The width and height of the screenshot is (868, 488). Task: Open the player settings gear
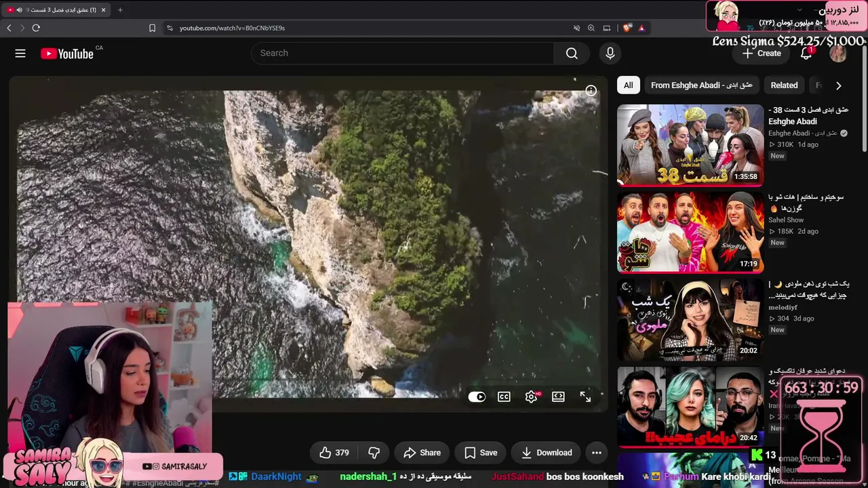[531, 397]
